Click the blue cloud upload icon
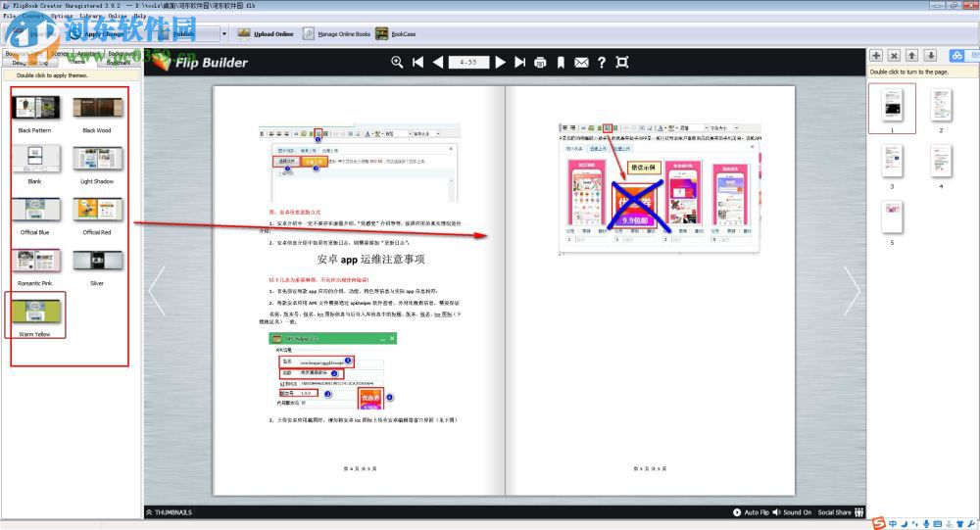 [956, 56]
